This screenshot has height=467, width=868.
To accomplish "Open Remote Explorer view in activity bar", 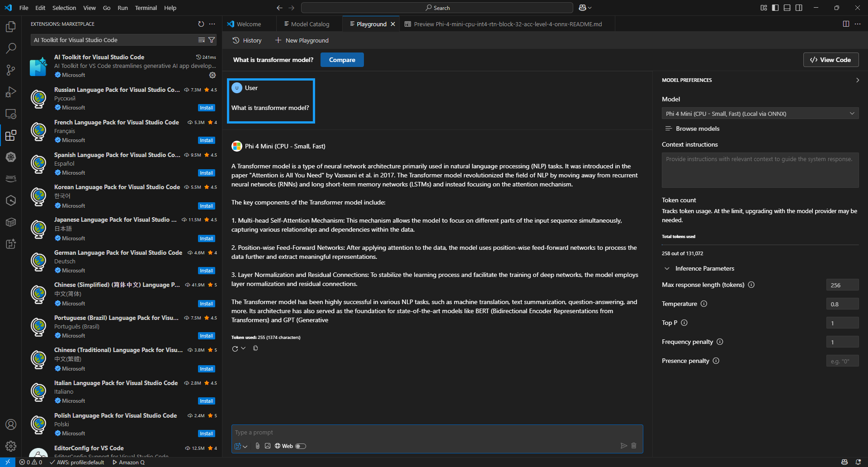I will pos(11,114).
